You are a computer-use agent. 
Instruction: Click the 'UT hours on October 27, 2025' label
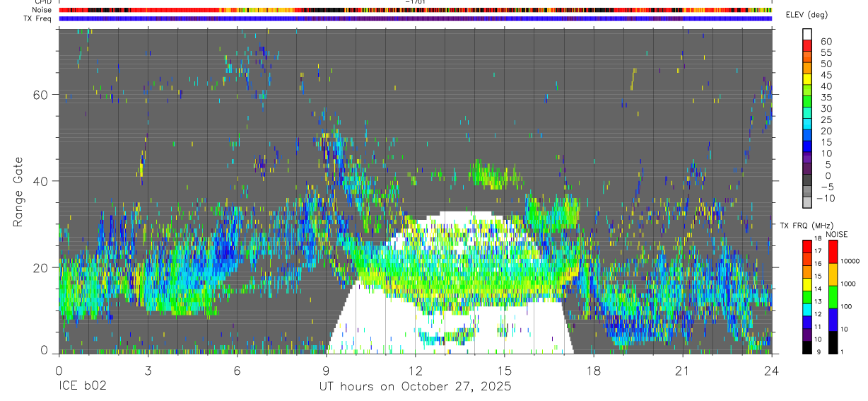point(414,387)
